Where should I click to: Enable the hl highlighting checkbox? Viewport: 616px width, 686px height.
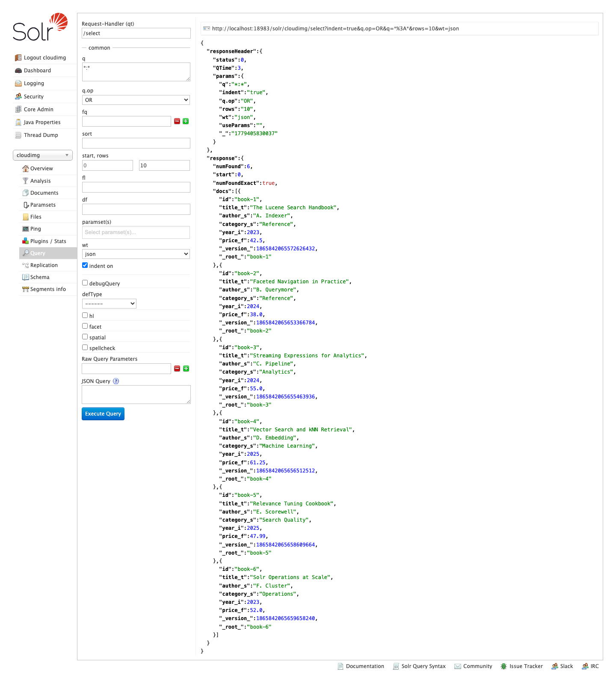[x=85, y=315]
